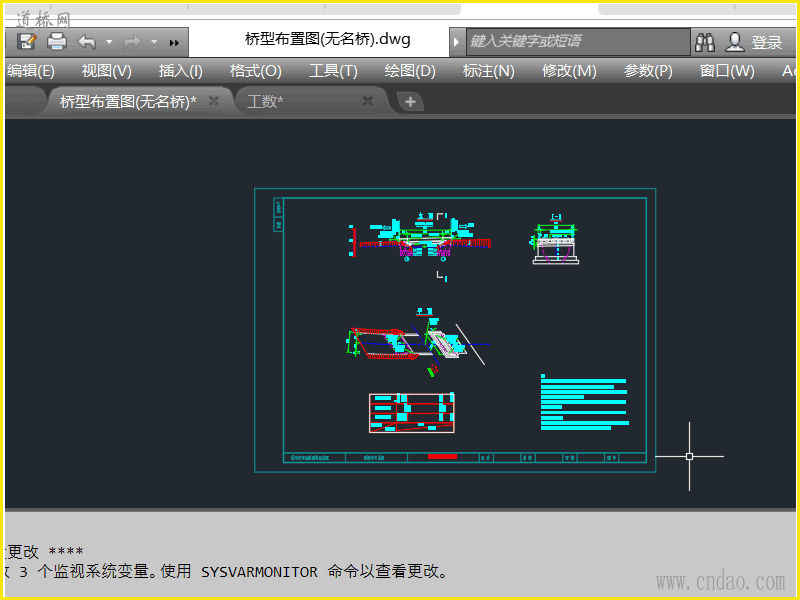The height and width of the screenshot is (600, 800).
Task: Open the 标注(N) menu
Action: pyautogui.click(x=489, y=71)
